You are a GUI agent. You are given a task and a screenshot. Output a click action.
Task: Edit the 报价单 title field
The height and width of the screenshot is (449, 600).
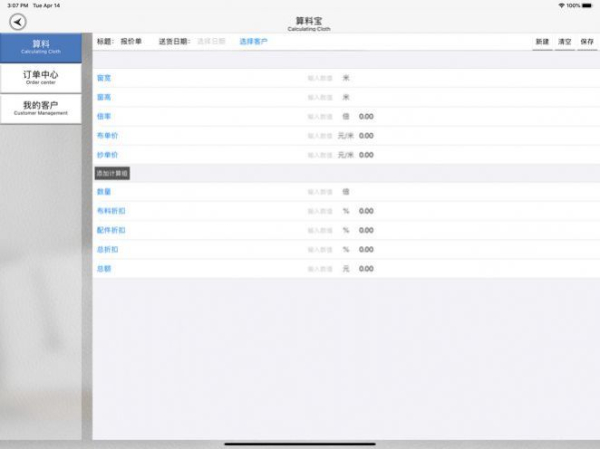131,41
